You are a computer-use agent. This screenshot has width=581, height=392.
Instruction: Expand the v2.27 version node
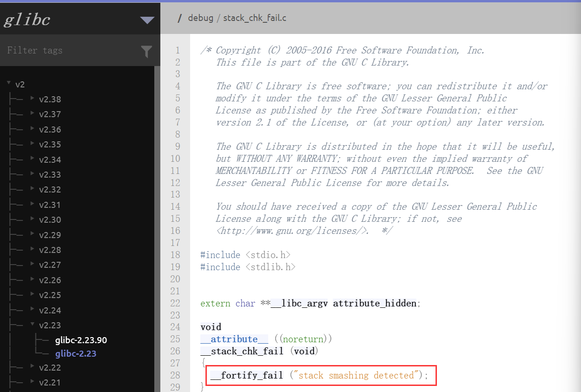(x=32, y=264)
